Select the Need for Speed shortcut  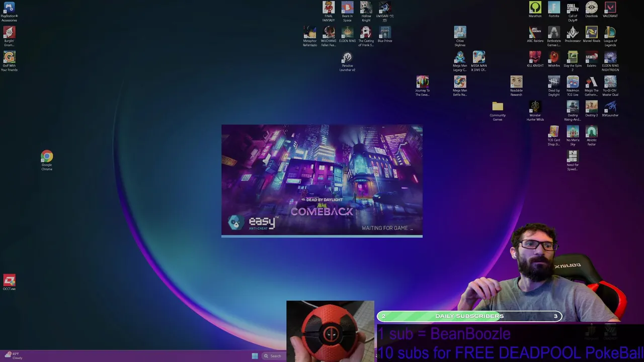point(573,161)
